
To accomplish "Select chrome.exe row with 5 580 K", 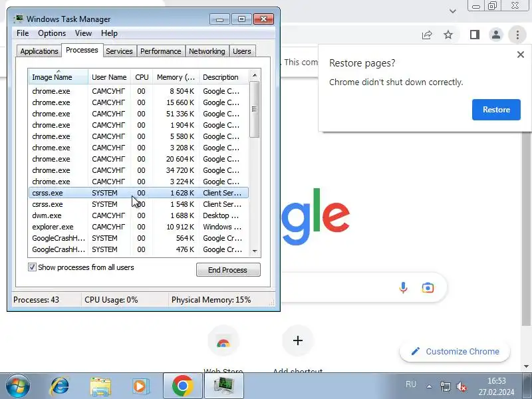I will (138, 136).
